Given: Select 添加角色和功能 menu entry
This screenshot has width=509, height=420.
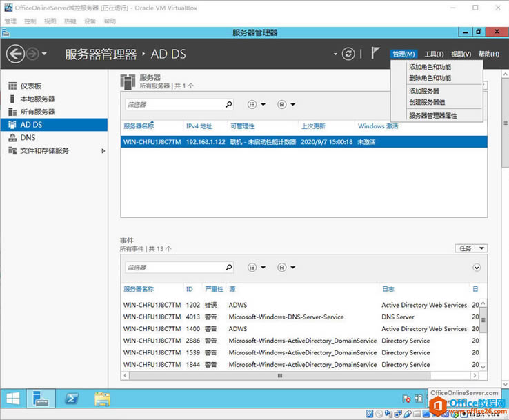Looking at the screenshot, I should click(x=430, y=67).
